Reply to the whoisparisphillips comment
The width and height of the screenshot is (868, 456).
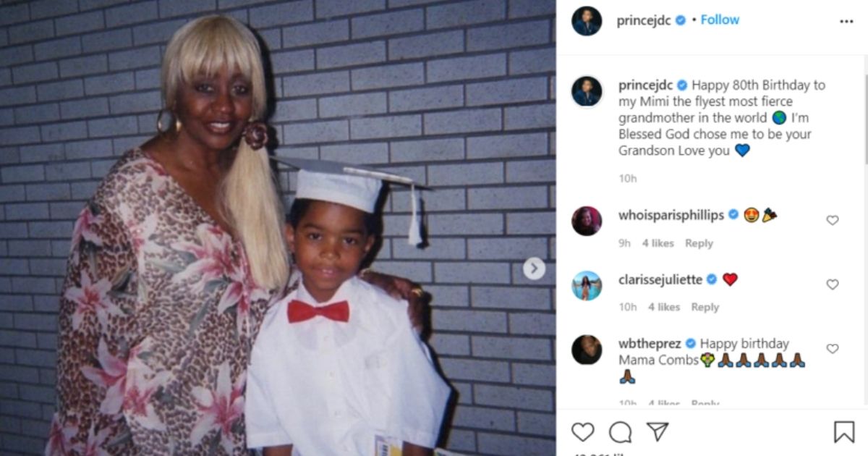[699, 243]
